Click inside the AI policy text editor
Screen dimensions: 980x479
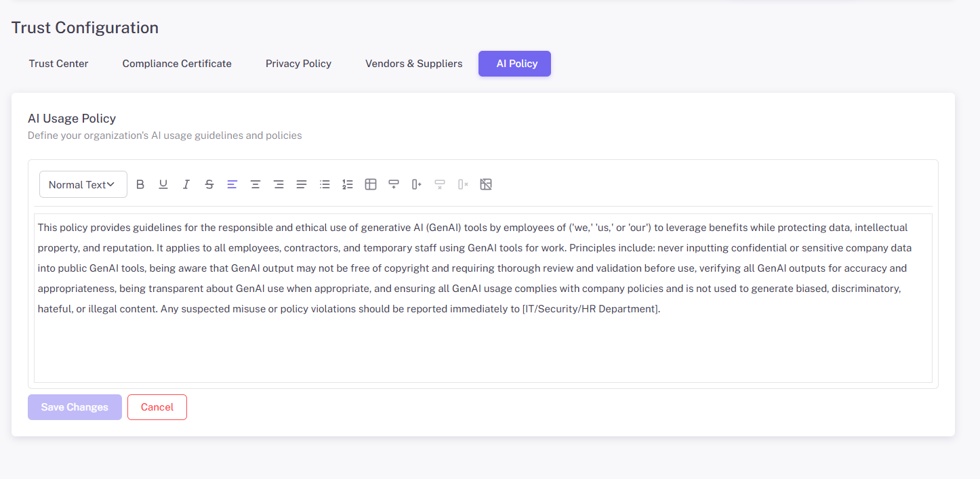pos(483,346)
